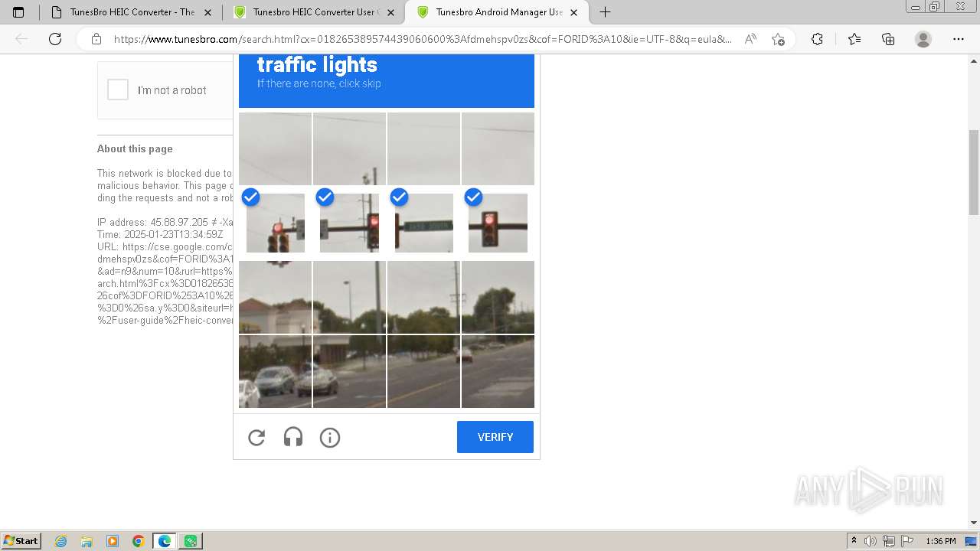Go back to the previous page
The height and width of the screenshot is (551, 980).
click(21, 39)
